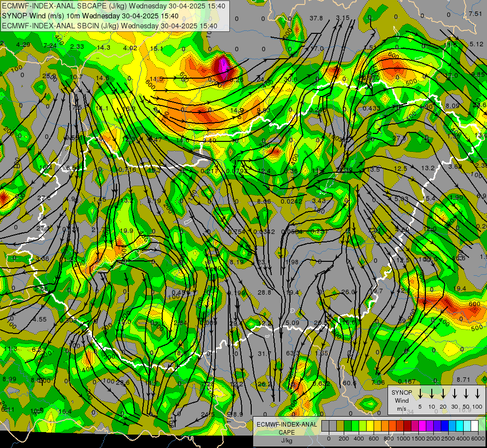487x448 pixels.
Task: Click the map value '5.19'
Action: point(154,201)
